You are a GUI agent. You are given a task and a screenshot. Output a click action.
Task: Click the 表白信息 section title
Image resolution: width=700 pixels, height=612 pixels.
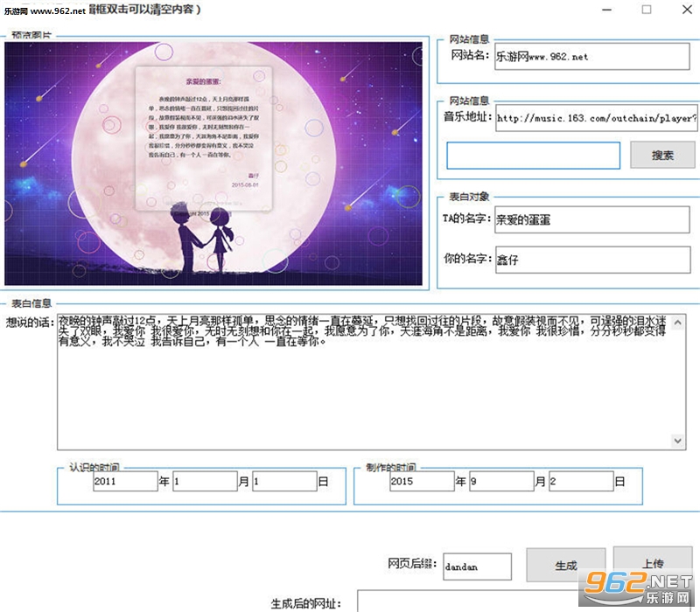click(x=31, y=303)
